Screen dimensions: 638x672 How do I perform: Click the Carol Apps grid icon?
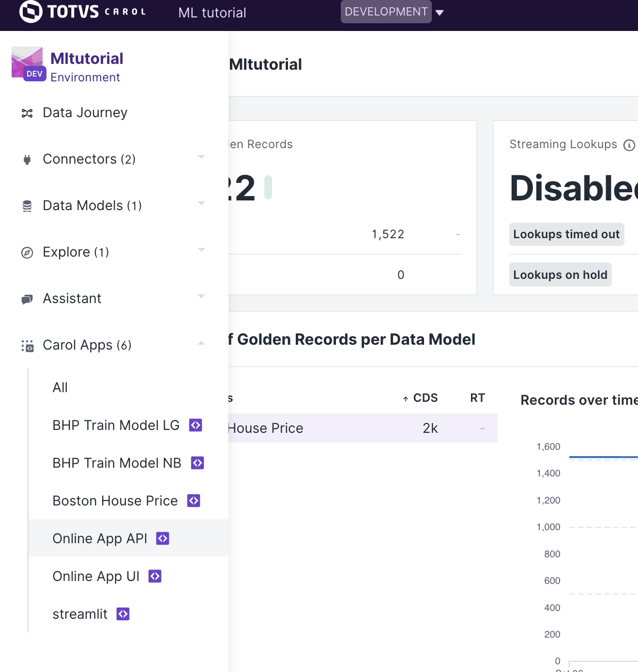click(x=28, y=346)
